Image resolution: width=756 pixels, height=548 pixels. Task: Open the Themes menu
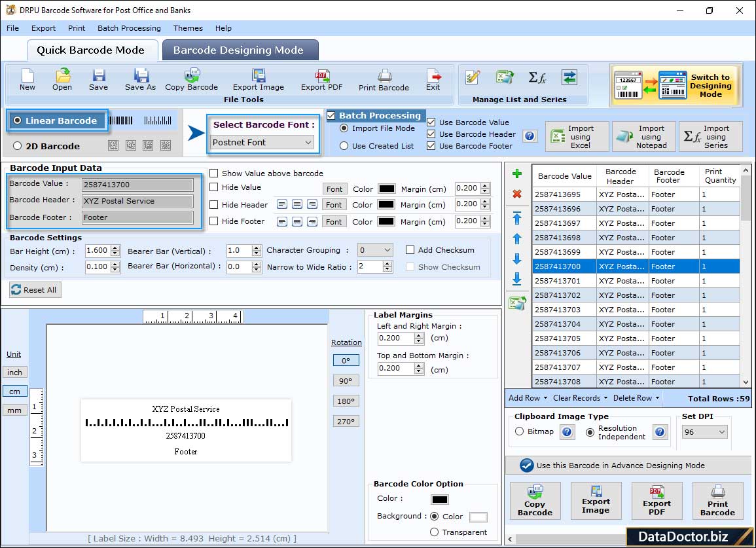188,28
